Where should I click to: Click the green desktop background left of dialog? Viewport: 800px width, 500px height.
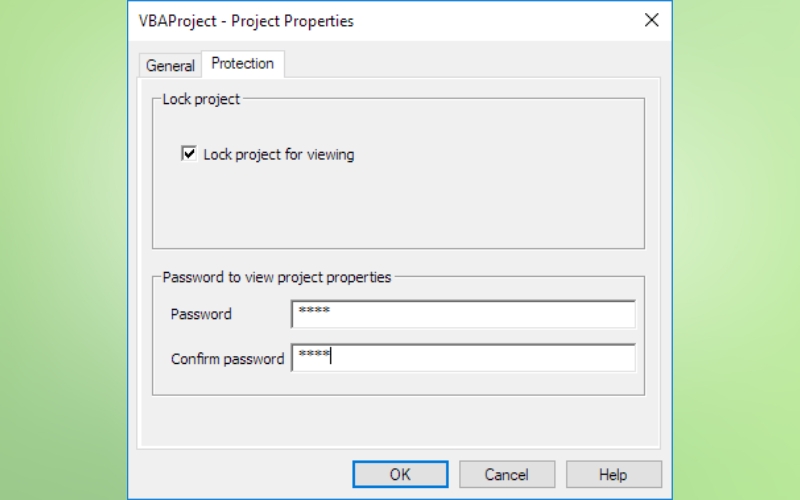(x=60, y=250)
